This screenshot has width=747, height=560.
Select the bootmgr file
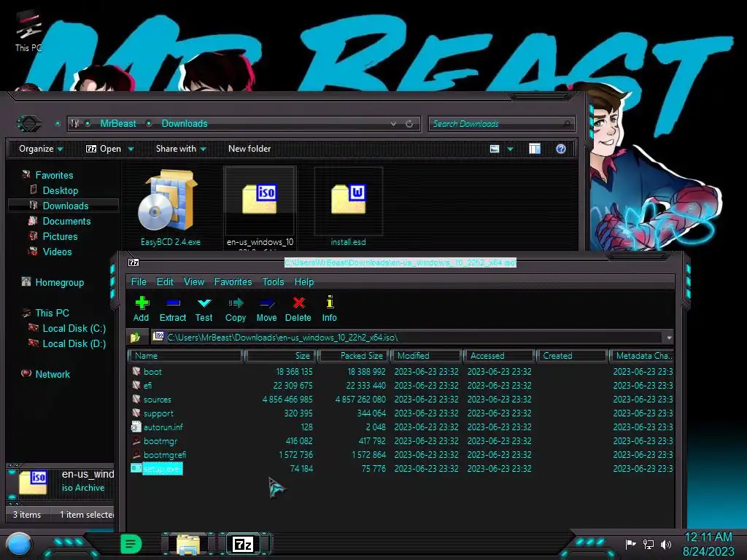click(160, 441)
